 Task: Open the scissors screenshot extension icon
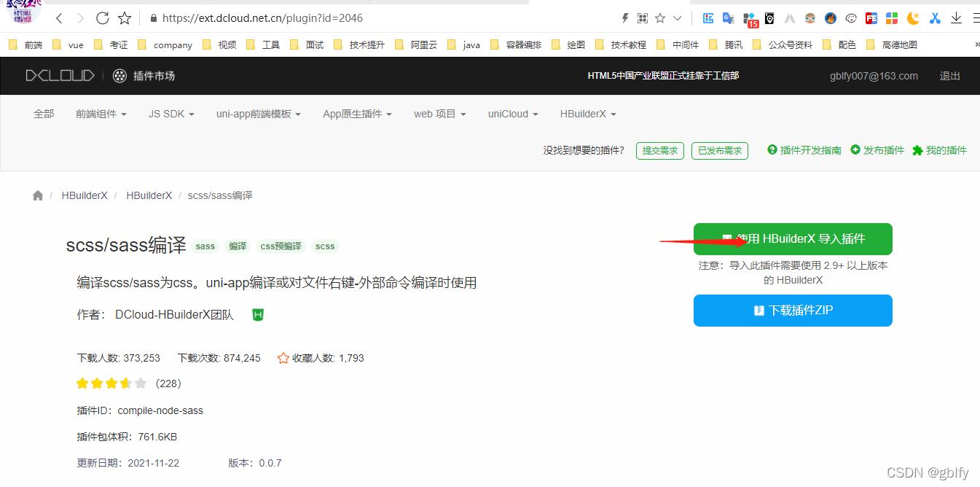[935, 17]
